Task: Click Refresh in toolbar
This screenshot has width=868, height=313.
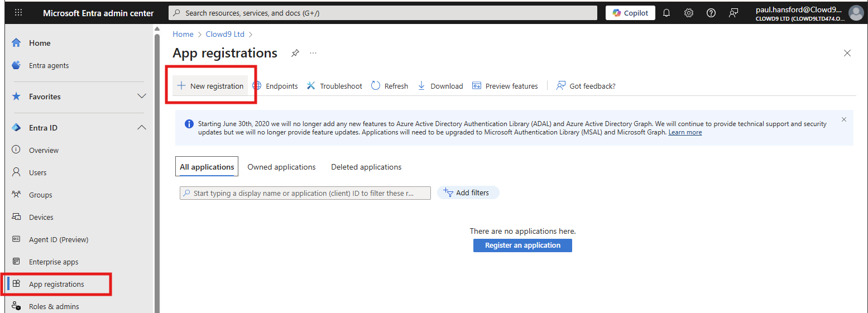Action: (390, 86)
